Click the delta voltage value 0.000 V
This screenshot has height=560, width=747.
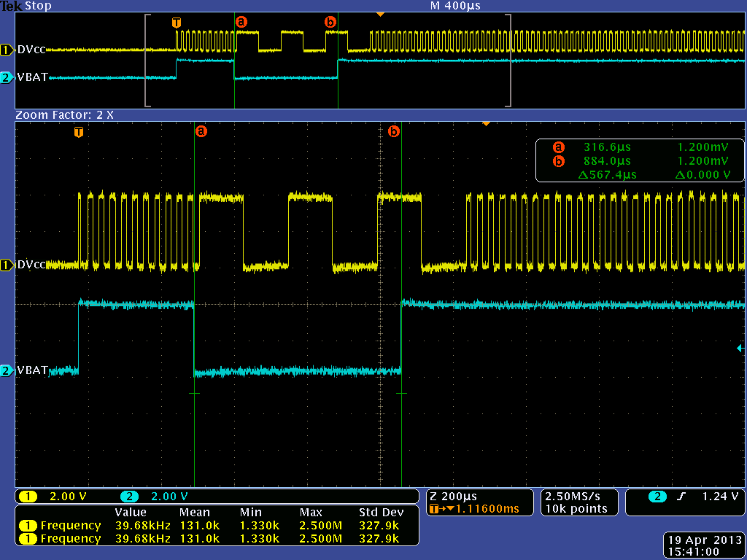(x=703, y=175)
